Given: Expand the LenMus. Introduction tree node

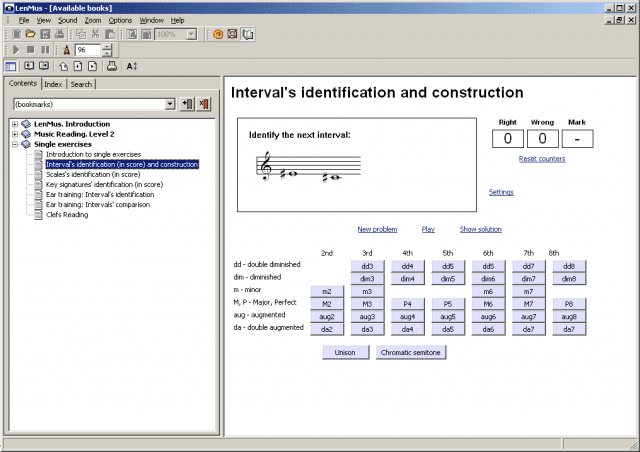Looking at the screenshot, I should tap(14, 123).
